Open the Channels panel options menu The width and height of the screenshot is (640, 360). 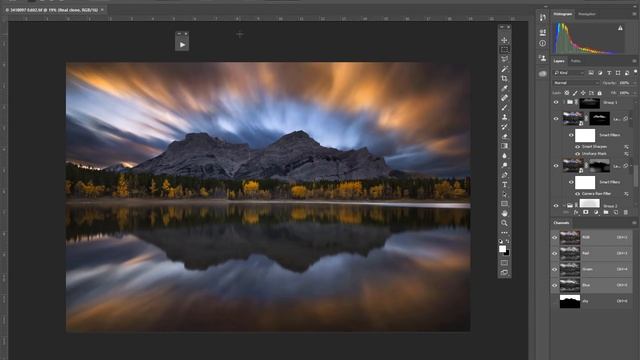coord(634,223)
